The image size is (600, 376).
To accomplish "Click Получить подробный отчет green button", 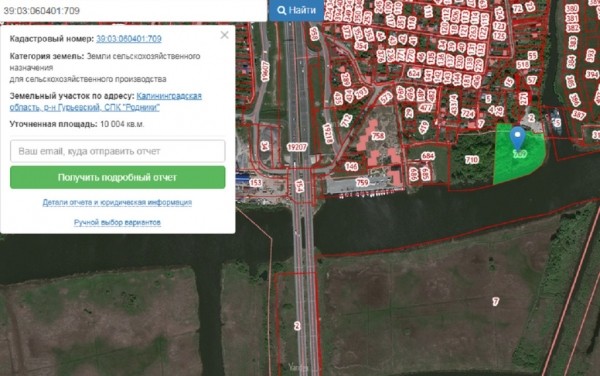I will pyautogui.click(x=117, y=177).
